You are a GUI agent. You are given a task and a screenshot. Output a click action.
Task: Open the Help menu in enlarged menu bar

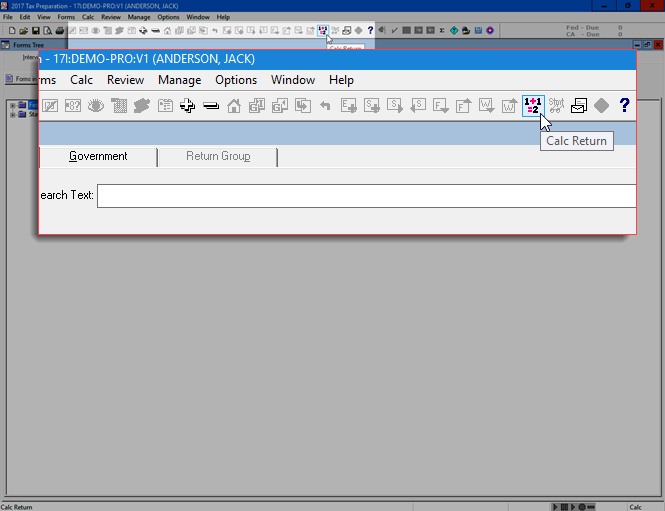click(341, 80)
